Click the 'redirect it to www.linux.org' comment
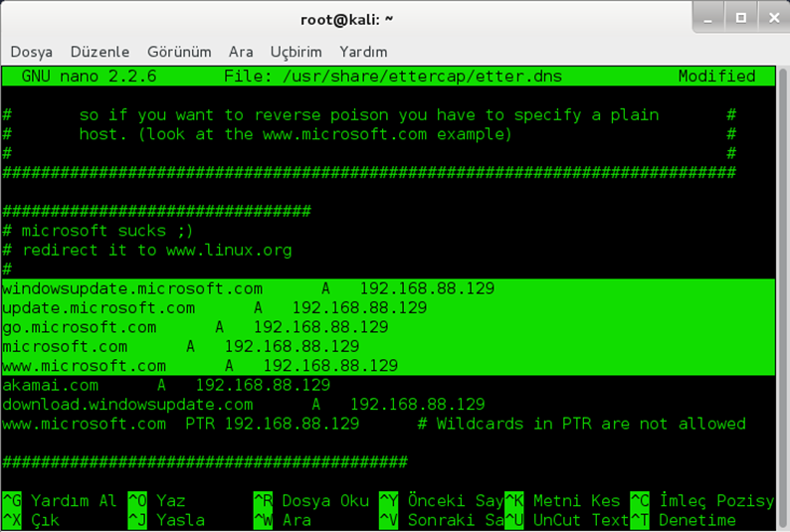790x532 pixels. tap(147, 251)
